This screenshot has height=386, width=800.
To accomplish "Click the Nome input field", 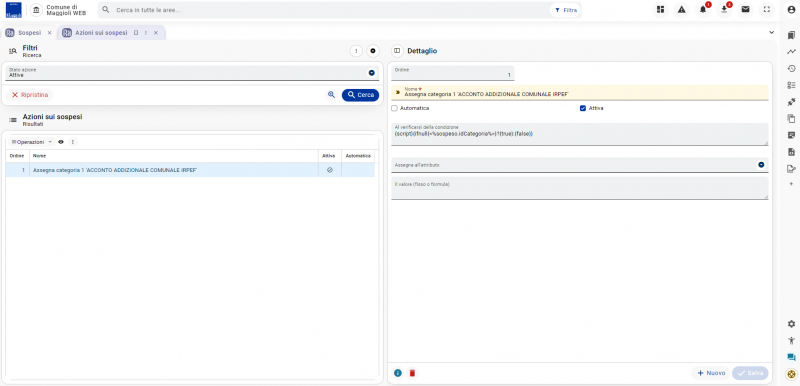I will click(580, 92).
